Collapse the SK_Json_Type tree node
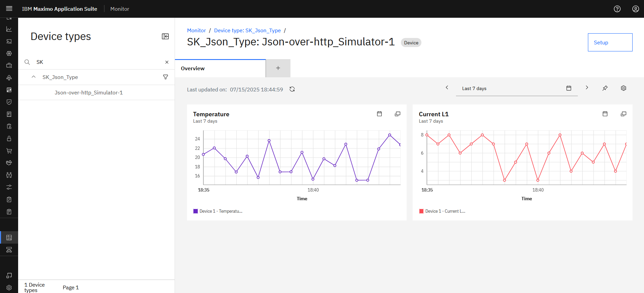644x293 pixels. [34, 77]
